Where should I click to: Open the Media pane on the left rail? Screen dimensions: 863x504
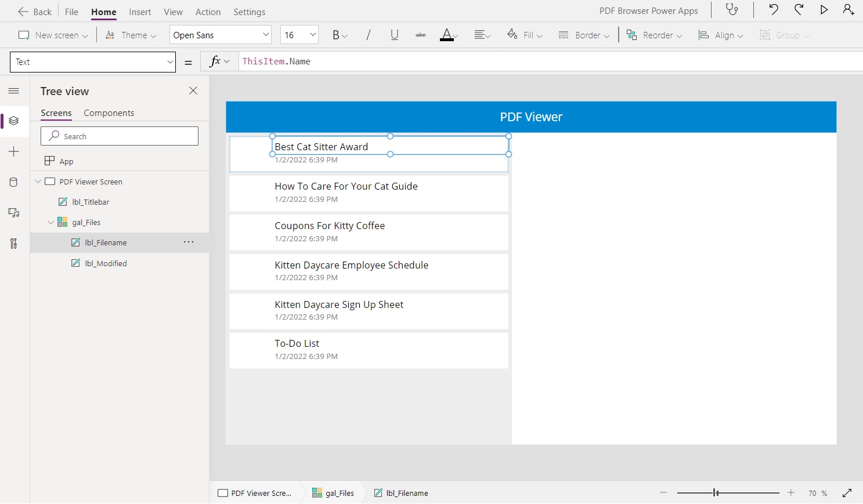[13, 213]
